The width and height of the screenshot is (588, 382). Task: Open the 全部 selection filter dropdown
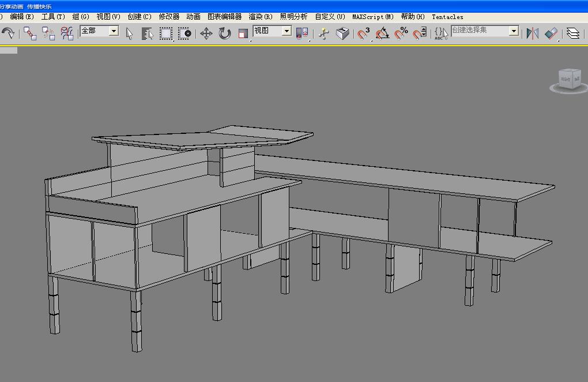pos(113,31)
